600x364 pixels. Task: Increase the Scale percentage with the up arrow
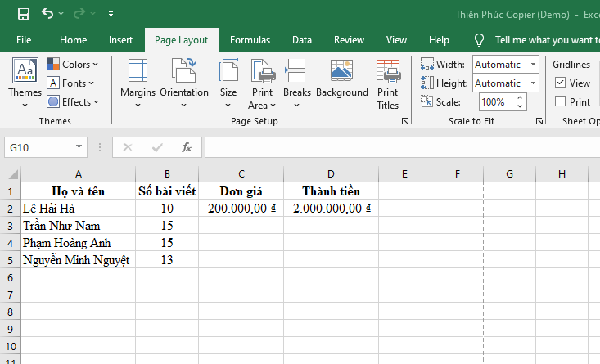520,98
